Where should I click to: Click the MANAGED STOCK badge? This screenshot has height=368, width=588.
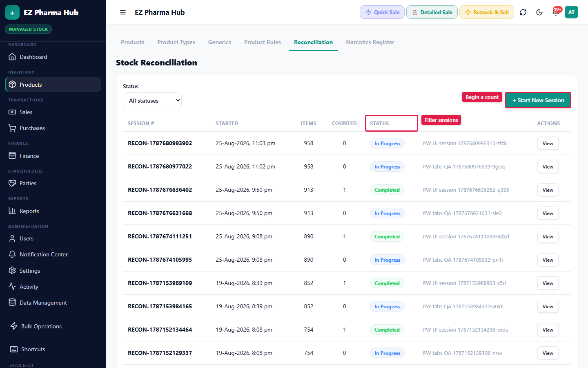(x=29, y=29)
